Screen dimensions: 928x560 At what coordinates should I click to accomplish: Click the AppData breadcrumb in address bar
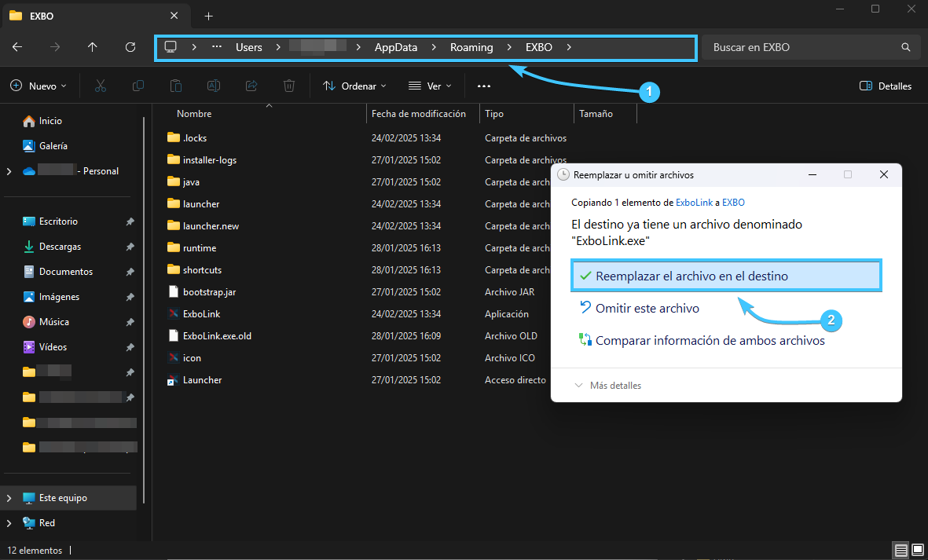click(396, 47)
